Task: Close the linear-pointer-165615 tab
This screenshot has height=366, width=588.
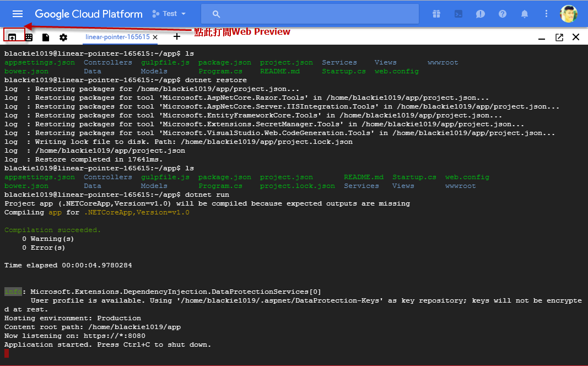Action: click(155, 37)
